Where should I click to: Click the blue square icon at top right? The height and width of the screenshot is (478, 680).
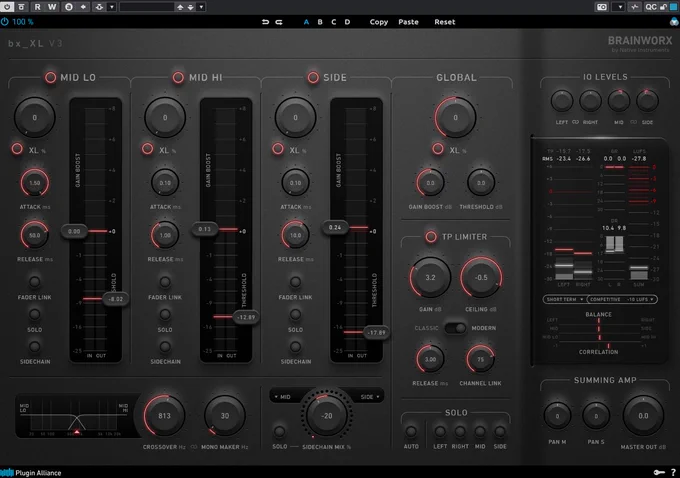(673, 7)
